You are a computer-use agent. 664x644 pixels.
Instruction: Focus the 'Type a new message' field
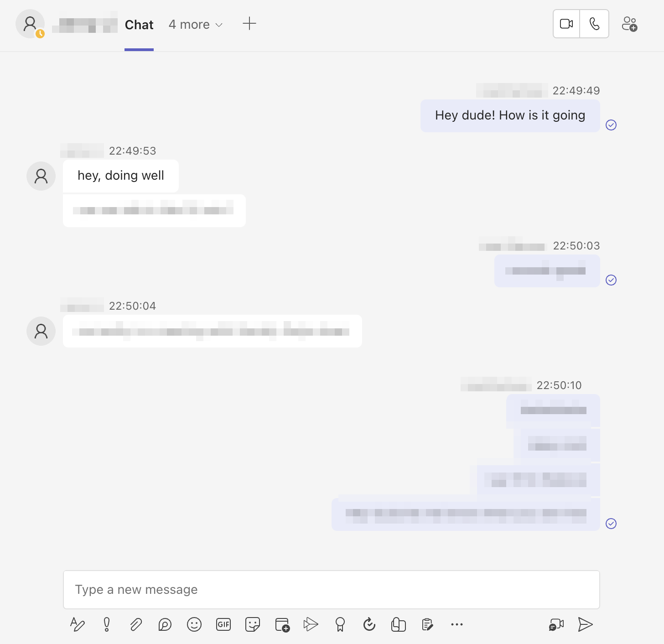point(332,590)
